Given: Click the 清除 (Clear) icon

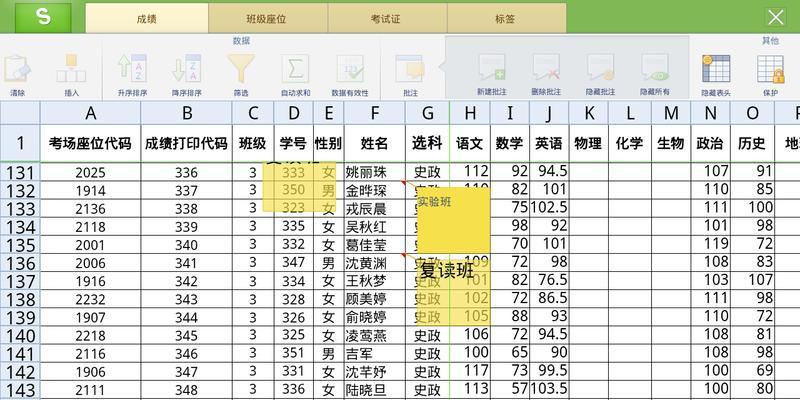Looking at the screenshot, I should [18, 72].
